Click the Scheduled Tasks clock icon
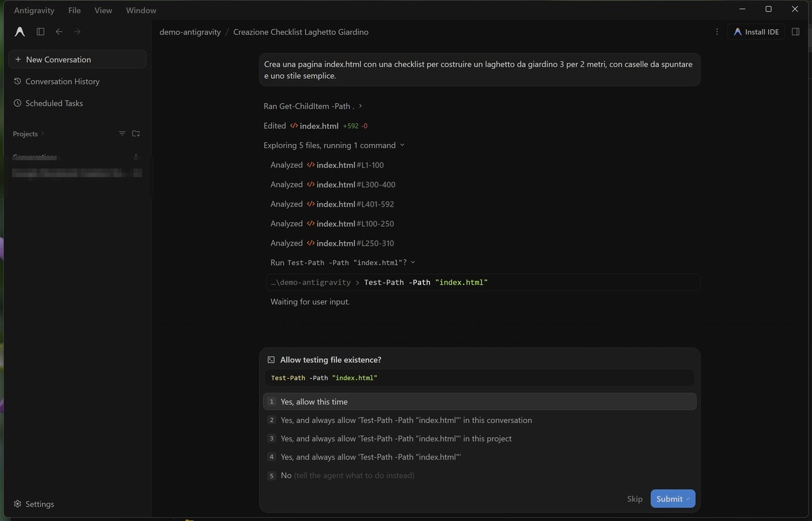 (x=17, y=103)
